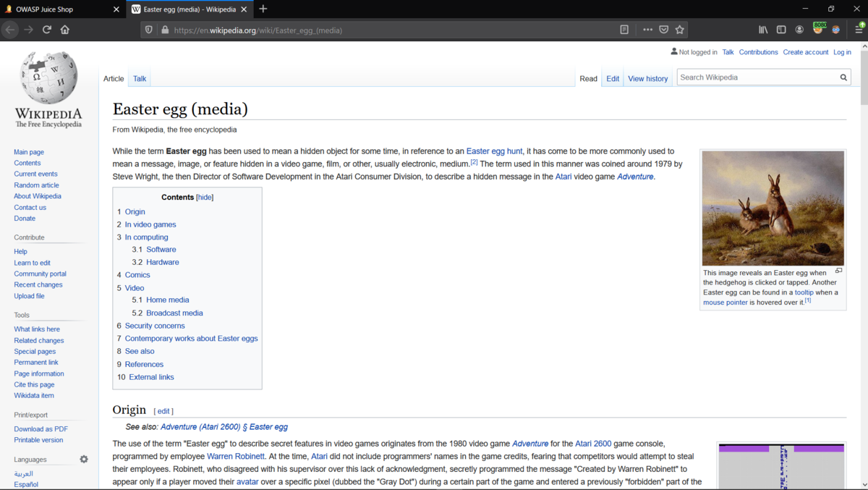Bookmark this page with star
This screenshot has height=490, width=868.
[x=680, y=30]
